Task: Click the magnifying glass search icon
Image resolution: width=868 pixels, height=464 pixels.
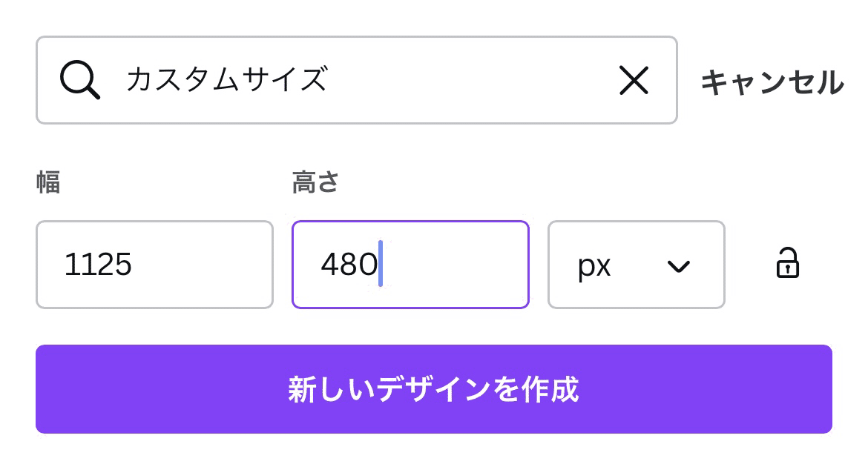Action: [x=79, y=80]
